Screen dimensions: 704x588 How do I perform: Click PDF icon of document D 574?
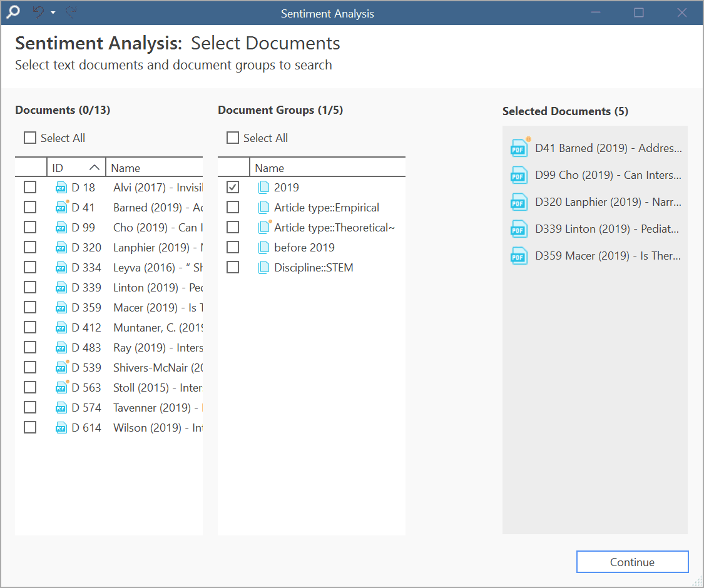pyautogui.click(x=61, y=408)
